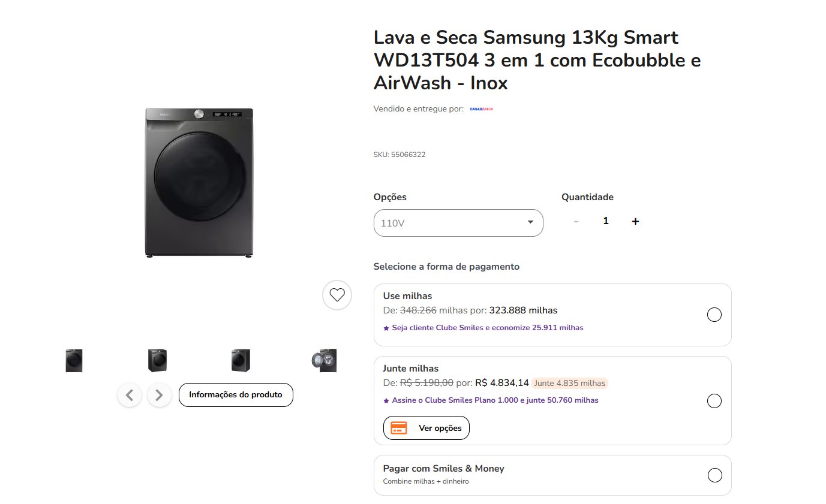Click the main washing machine product image
Viewport: 826px width, 504px height.
coord(199,183)
